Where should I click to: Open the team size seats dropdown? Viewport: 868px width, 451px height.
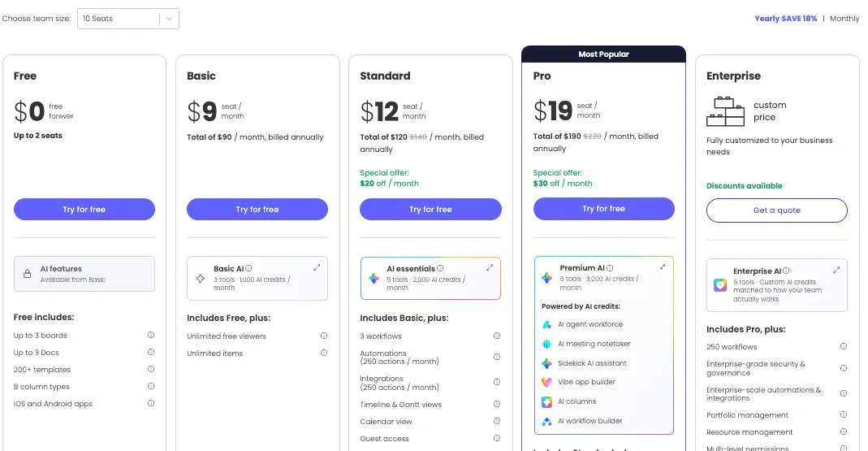[x=127, y=18]
